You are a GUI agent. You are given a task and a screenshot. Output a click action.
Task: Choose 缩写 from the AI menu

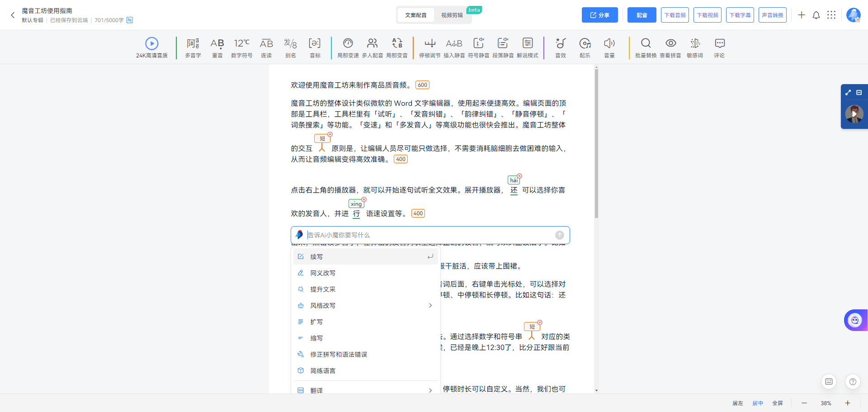366,338
